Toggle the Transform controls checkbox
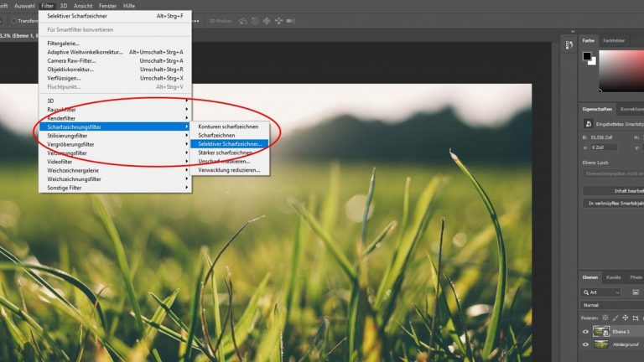The height and width of the screenshot is (362, 644). [x=14, y=20]
